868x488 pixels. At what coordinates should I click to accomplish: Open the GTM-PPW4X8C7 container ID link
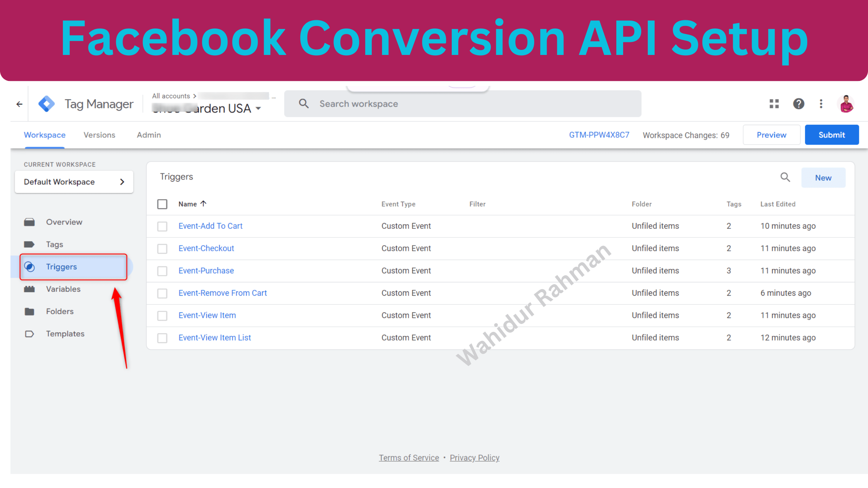599,135
